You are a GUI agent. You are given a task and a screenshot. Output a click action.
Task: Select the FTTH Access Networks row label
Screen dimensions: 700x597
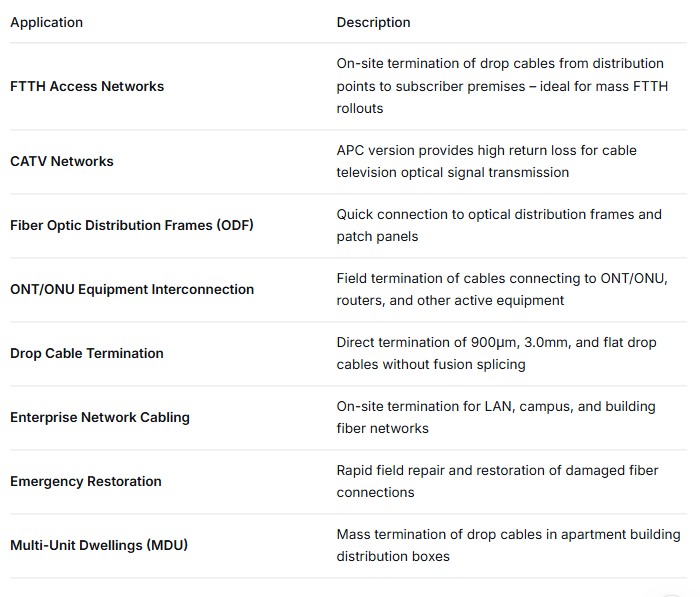point(87,86)
